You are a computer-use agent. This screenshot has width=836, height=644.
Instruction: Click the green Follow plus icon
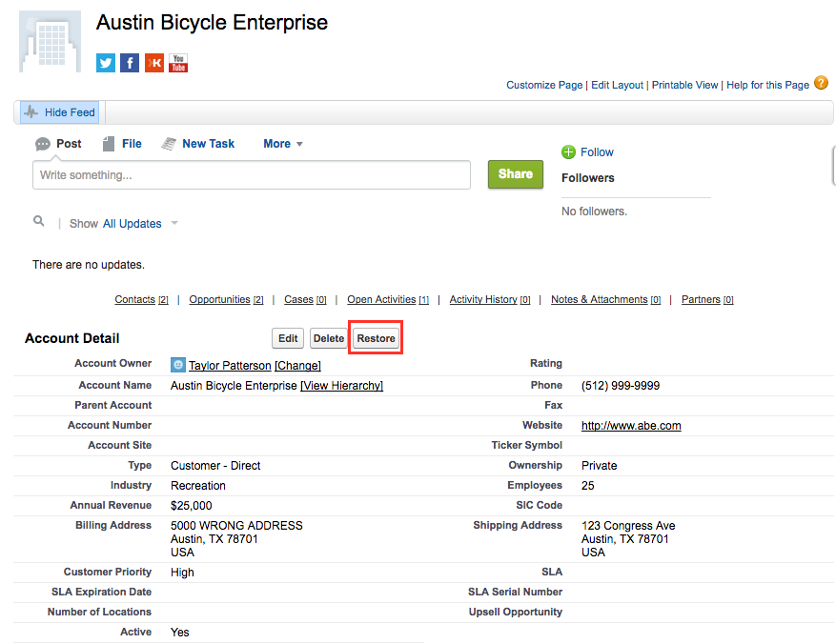568,152
